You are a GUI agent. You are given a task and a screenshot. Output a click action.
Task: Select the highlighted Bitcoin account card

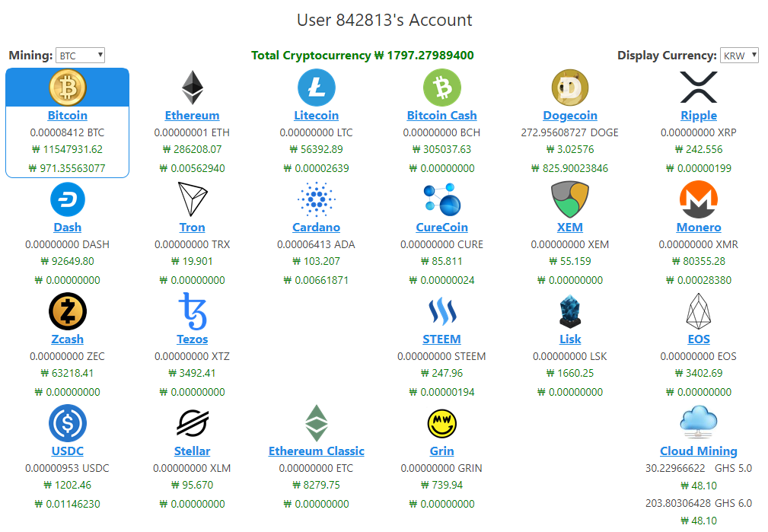tap(67, 122)
